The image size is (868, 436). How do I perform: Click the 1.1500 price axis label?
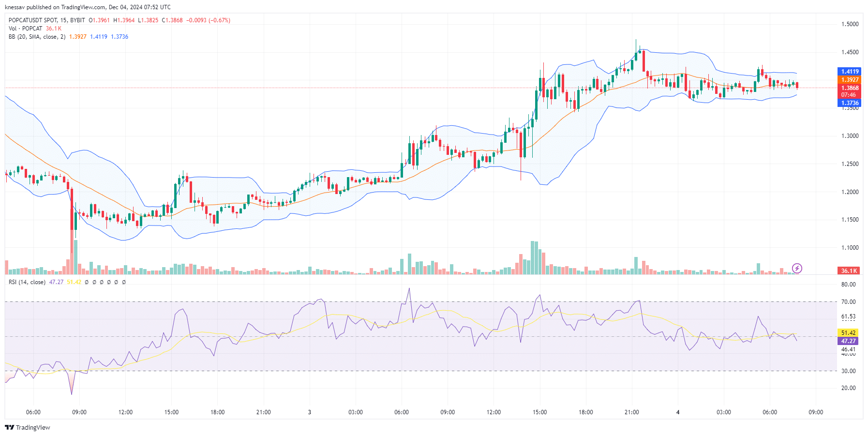click(850, 220)
